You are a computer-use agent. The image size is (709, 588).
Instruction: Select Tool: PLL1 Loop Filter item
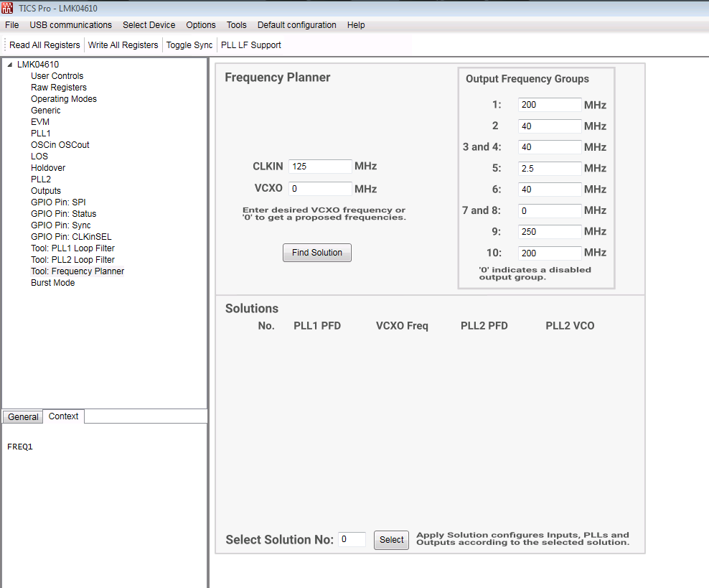pos(72,248)
